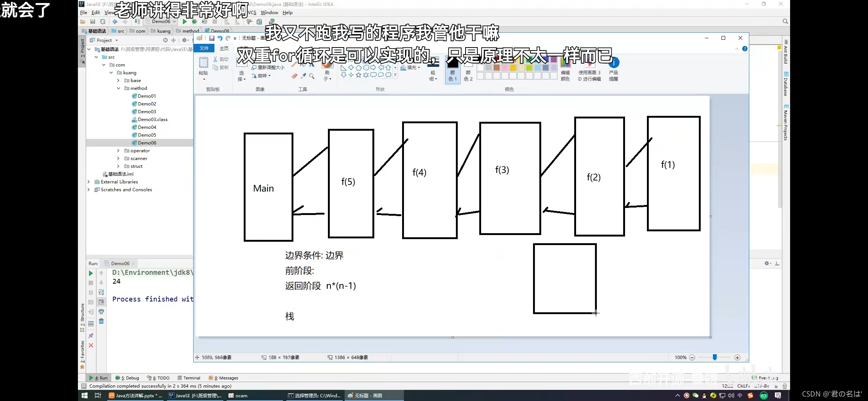
Task: Pick the gold yellow palette swatch in Paint
Action: point(513,68)
